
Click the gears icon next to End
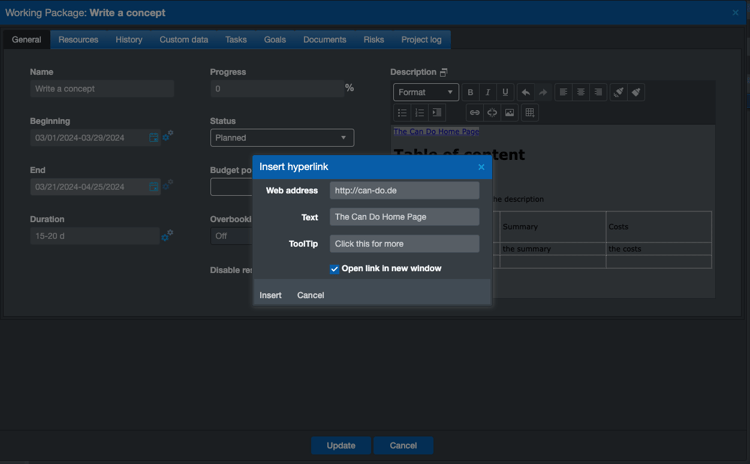click(167, 185)
